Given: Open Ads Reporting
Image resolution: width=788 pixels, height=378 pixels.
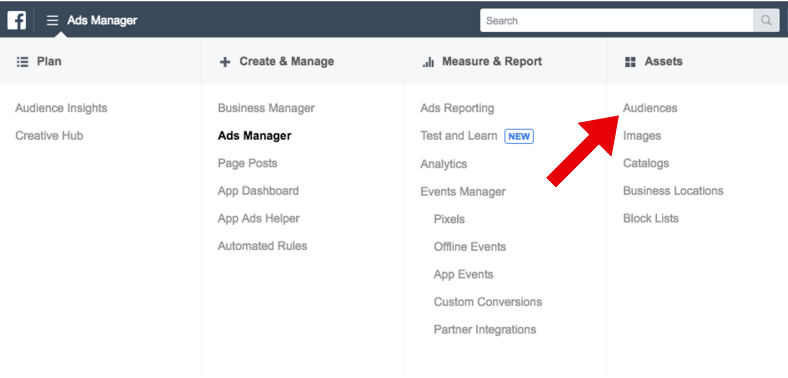Looking at the screenshot, I should click(457, 108).
